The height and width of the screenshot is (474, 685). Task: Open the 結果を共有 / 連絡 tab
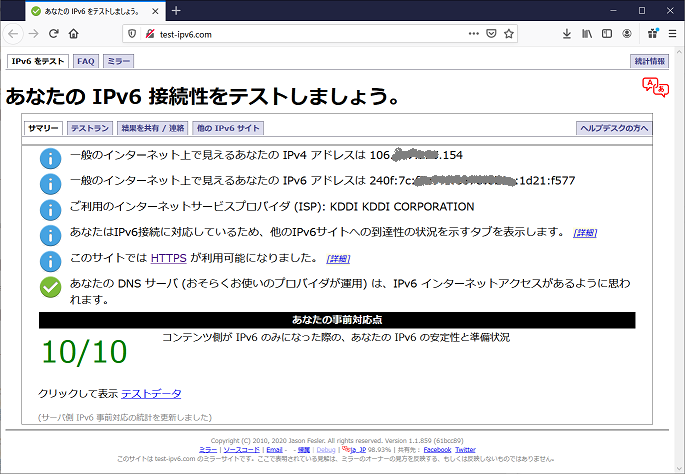coord(153,128)
